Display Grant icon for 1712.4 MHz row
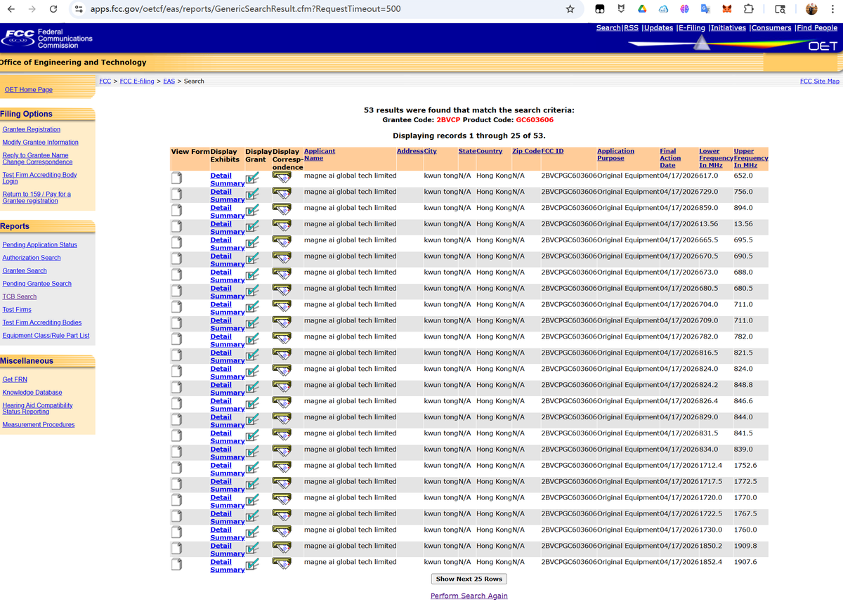The width and height of the screenshot is (843, 616). (252, 468)
